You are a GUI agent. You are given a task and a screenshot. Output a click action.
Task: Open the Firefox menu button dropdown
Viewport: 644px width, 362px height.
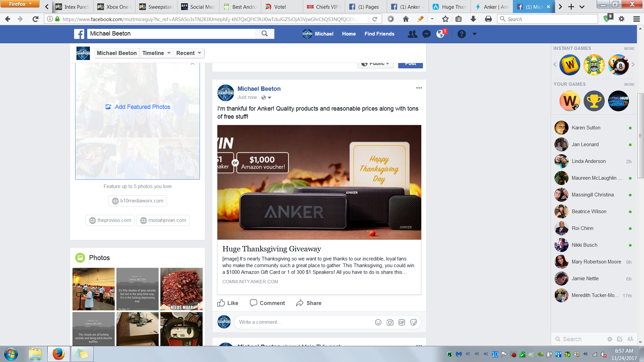click(x=20, y=4)
